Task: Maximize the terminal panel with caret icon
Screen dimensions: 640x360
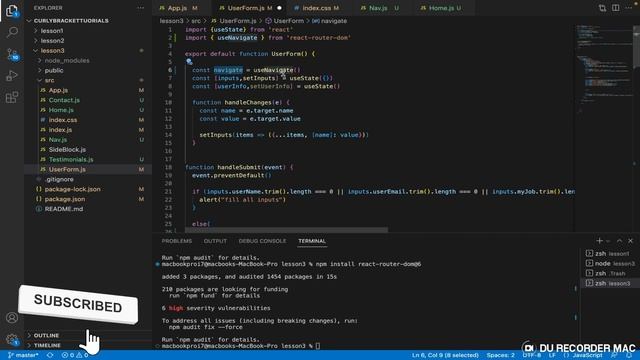Action: (x=619, y=241)
